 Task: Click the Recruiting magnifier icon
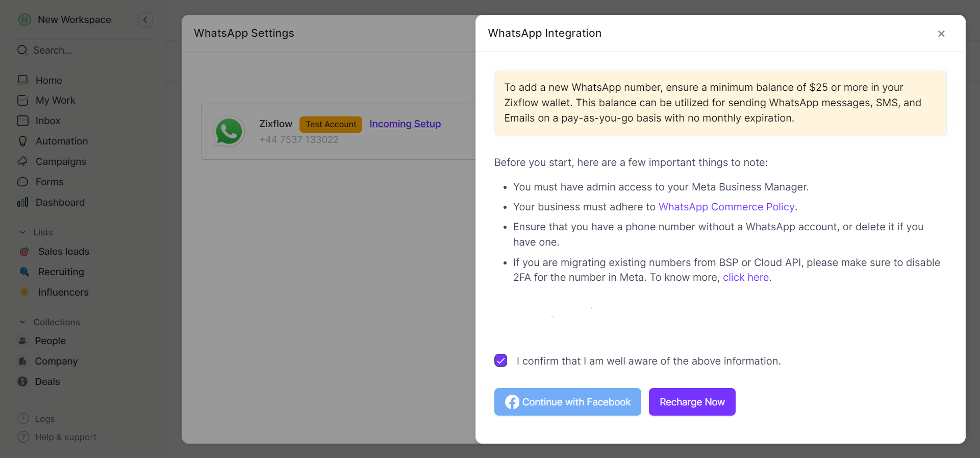(24, 272)
